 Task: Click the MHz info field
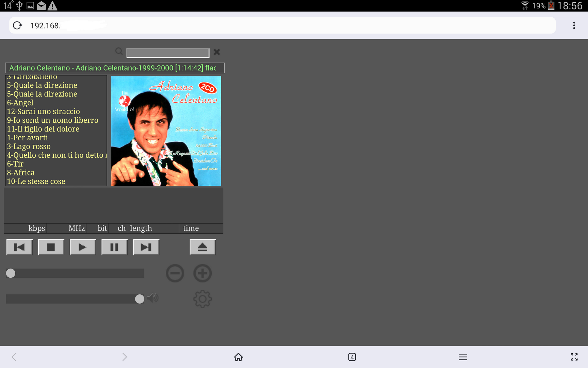[66, 228]
